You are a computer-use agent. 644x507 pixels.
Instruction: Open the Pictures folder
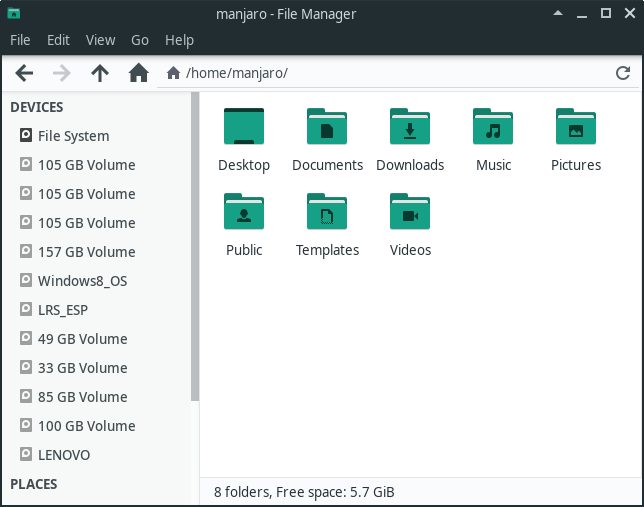click(576, 128)
